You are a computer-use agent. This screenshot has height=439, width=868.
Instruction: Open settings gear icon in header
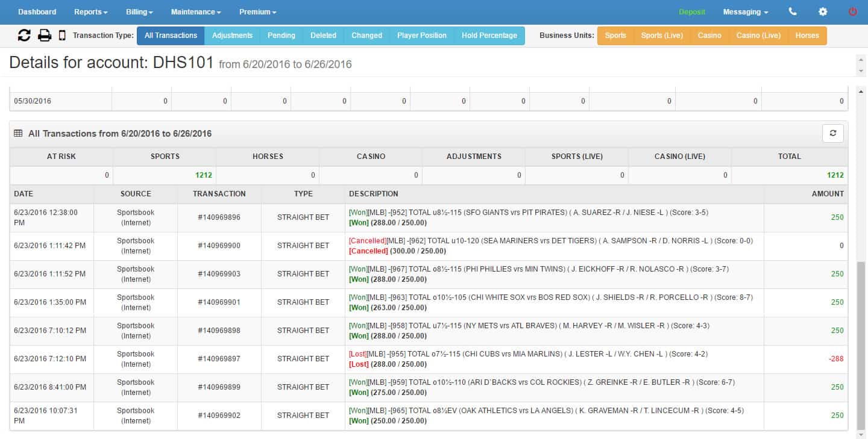pos(823,11)
